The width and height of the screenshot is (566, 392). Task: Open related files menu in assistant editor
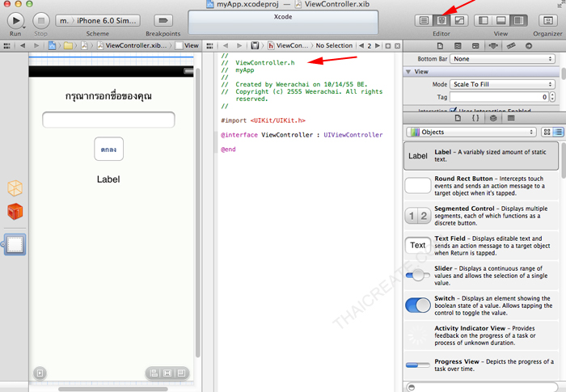(209, 46)
